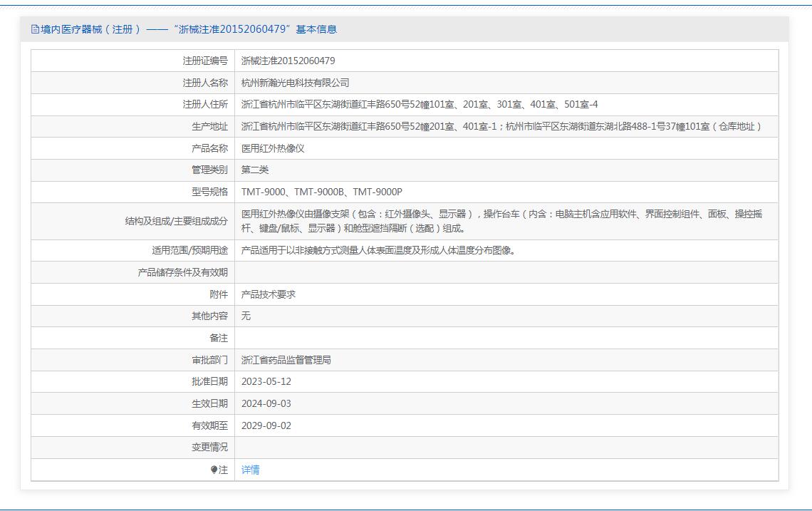
Task: Click the document icon in the header title
Action: pyautogui.click(x=36, y=29)
